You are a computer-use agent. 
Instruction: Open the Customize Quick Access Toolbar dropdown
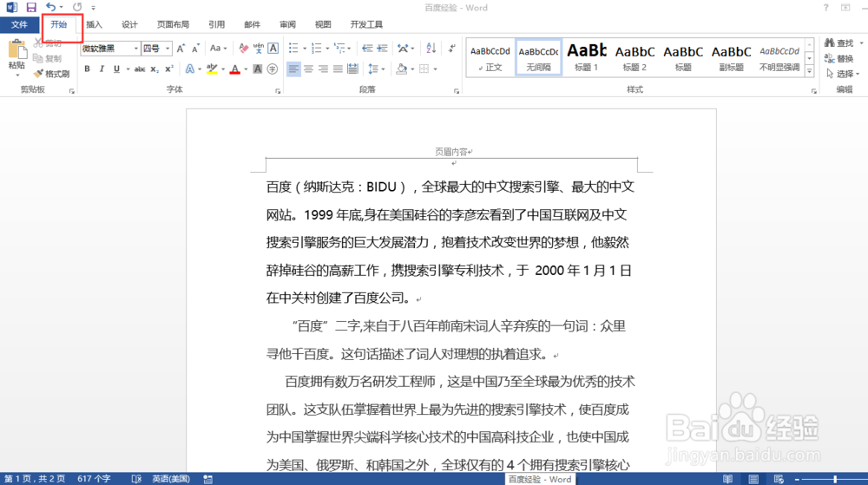click(93, 8)
